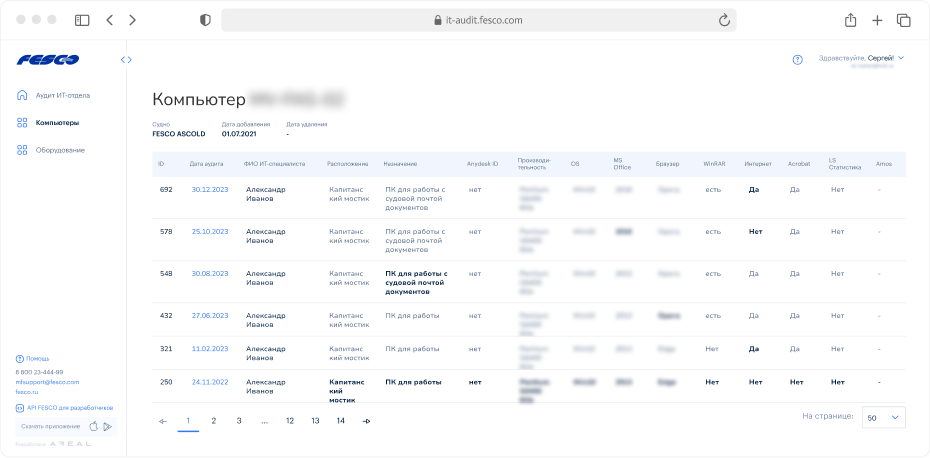Toggle the browser sidebar panel
The image size is (930, 458).
(82, 20)
